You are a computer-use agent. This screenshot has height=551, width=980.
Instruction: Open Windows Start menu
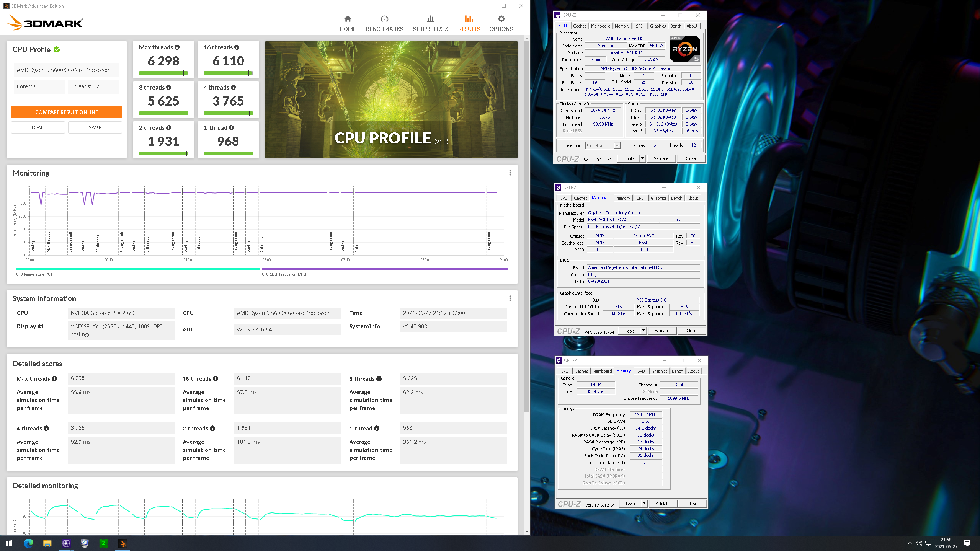[9, 543]
